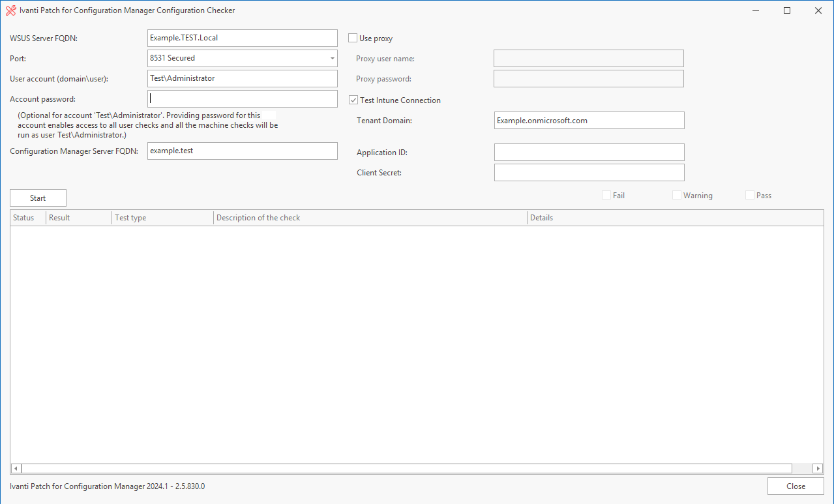Enable the Use proxy checkbox
Viewport: 834px width, 504px height.
click(353, 38)
